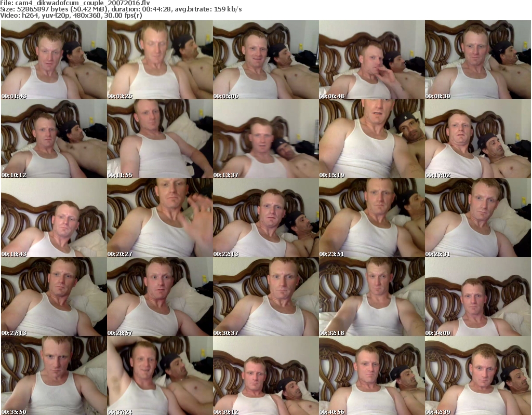The height and width of the screenshot is (415, 532).
Task: Click the thumbnail stamped 00:18:43
Action: (54, 218)
